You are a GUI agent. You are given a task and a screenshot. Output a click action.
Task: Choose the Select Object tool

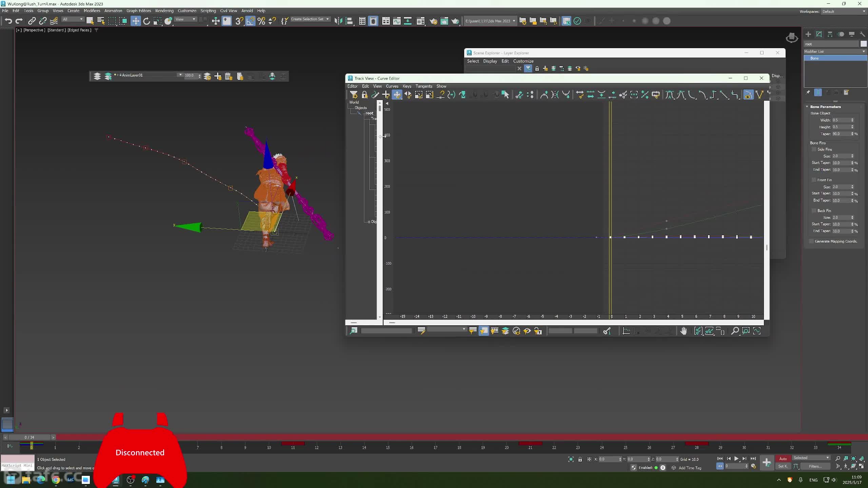[90, 21]
